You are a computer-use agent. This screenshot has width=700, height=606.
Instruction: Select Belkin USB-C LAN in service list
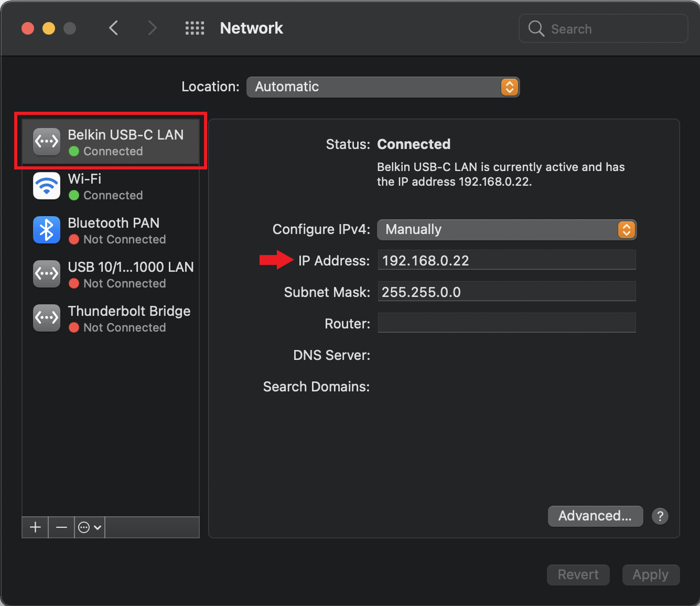(x=111, y=142)
